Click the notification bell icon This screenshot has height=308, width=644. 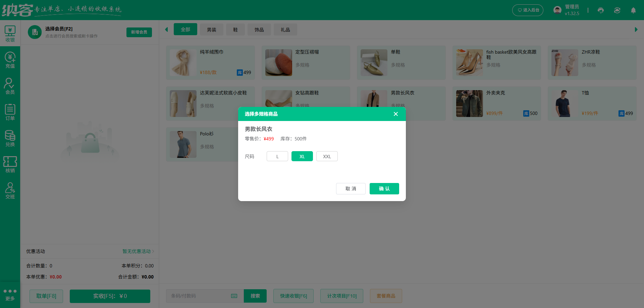coord(633,10)
